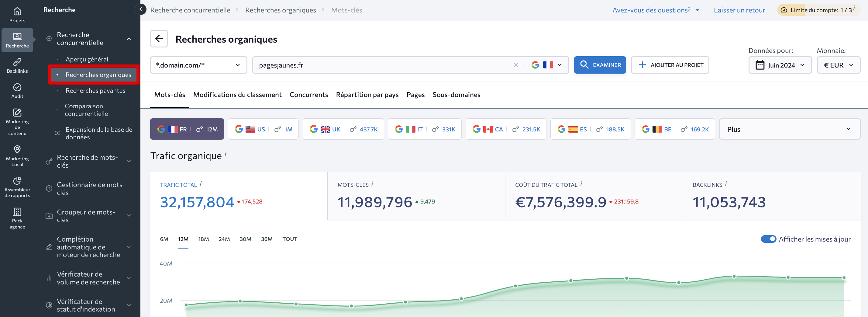Expand Complétion automatique de moteur group
868x317 pixels.
pyautogui.click(x=129, y=247)
